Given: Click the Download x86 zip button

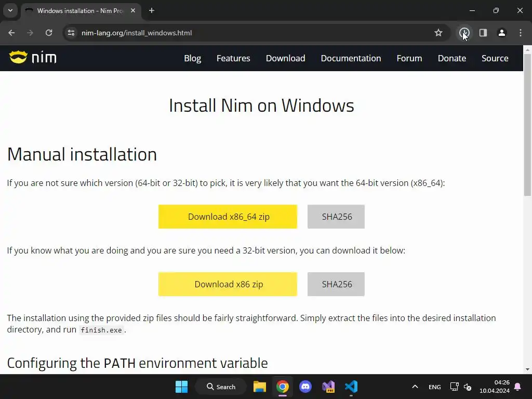Looking at the screenshot, I should point(228,284).
